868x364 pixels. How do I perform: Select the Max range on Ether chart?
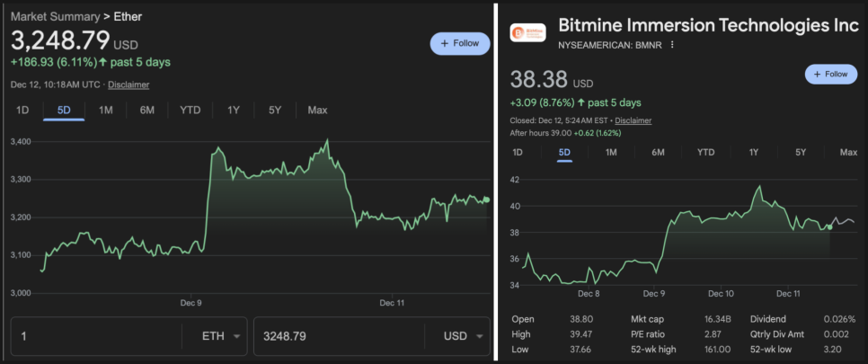point(317,110)
